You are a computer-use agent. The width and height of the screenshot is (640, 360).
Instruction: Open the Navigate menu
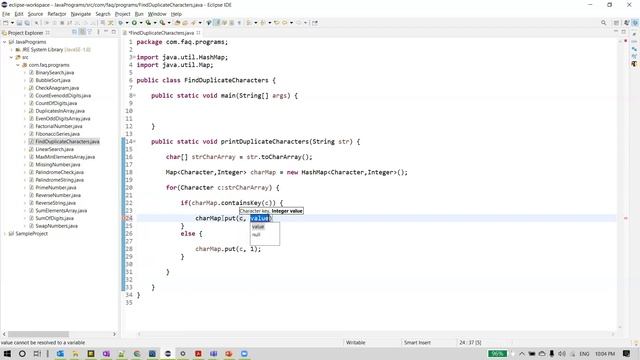click(81, 14)
